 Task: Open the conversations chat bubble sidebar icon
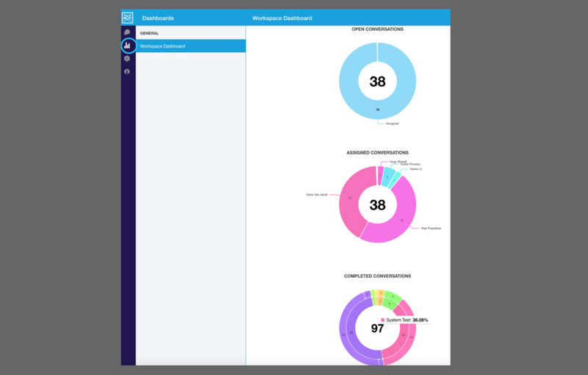[x=127, y=32]
